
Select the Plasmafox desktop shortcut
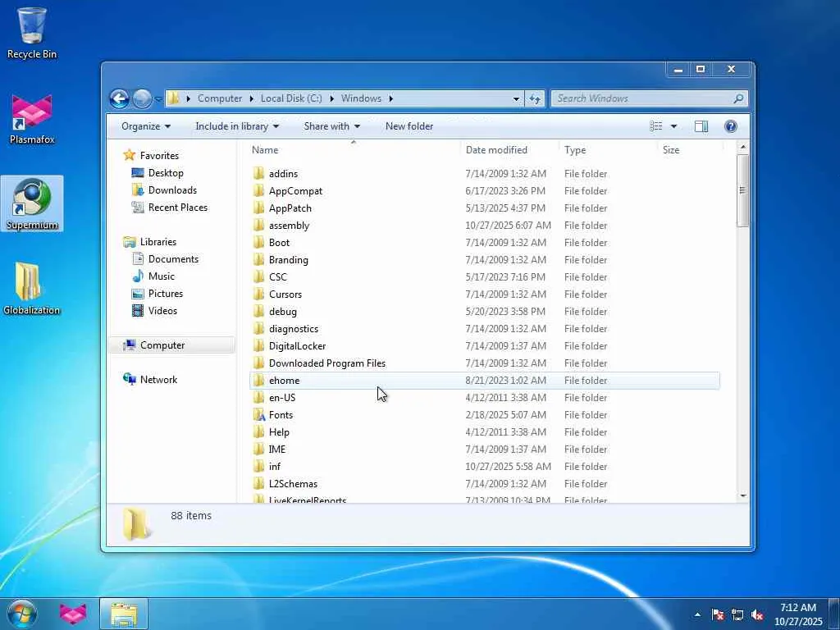(x=32, y=119)
